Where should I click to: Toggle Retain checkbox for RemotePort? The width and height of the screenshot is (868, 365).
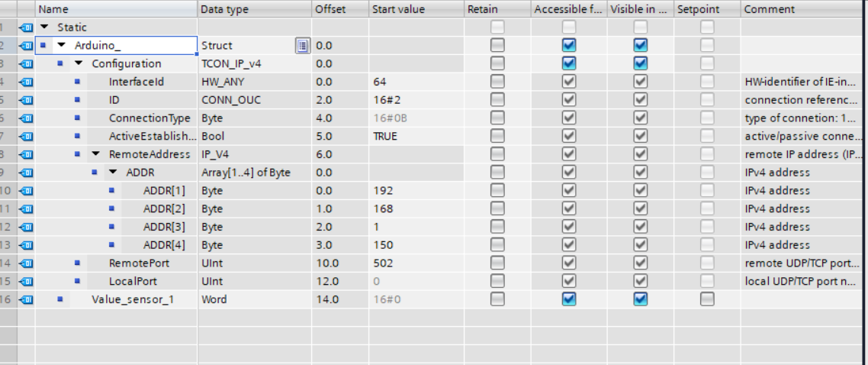(x=497, y=263)
